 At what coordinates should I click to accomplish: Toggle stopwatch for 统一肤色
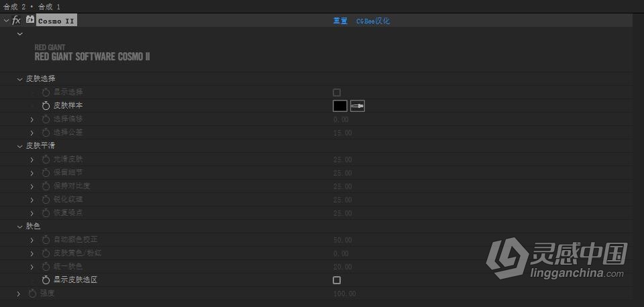click(x=46, y=267)
